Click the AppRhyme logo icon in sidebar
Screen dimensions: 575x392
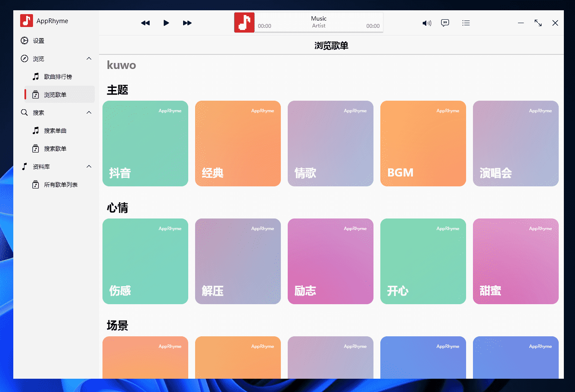click(27, 21)
